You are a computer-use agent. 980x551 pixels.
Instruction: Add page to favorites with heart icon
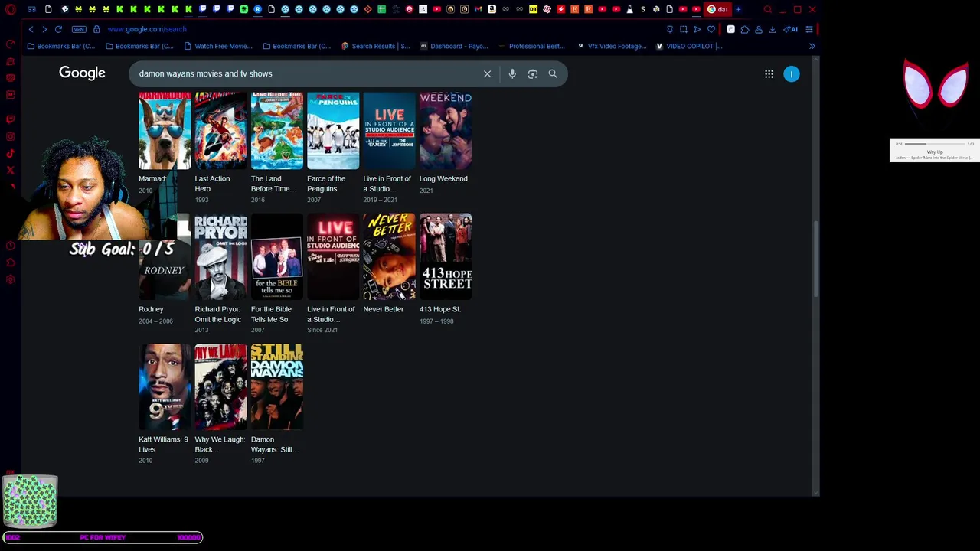click(x=710, y=29)
